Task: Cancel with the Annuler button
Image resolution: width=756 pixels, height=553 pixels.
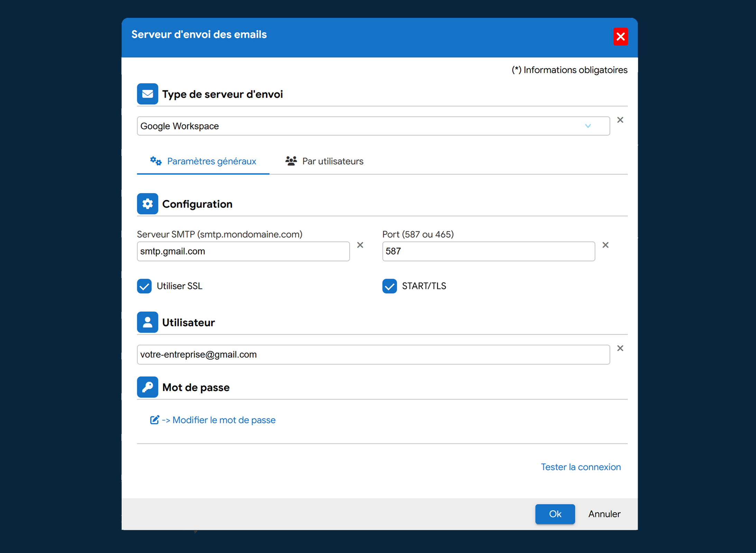Action: [x=604, y=514]
